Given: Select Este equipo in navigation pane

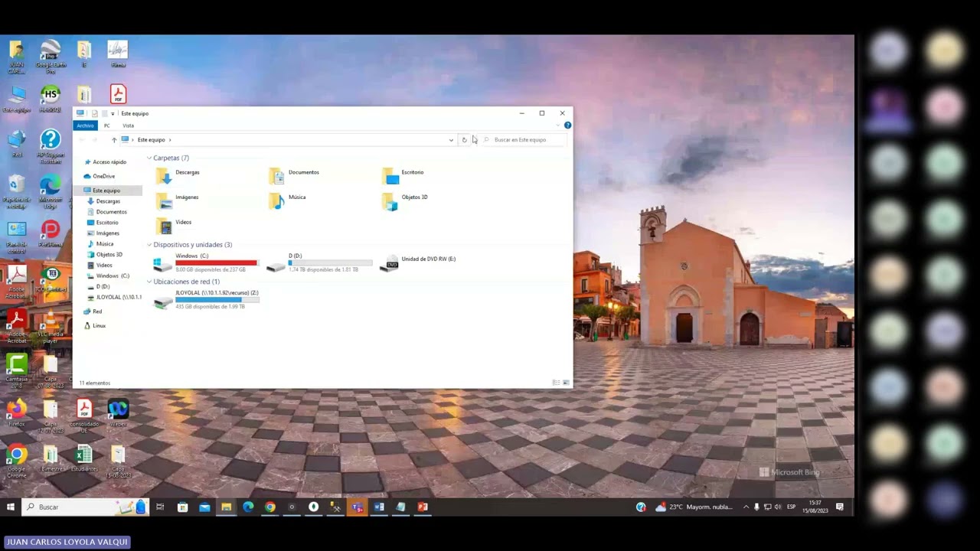Looking at the screenshot, I should point(102,191).
